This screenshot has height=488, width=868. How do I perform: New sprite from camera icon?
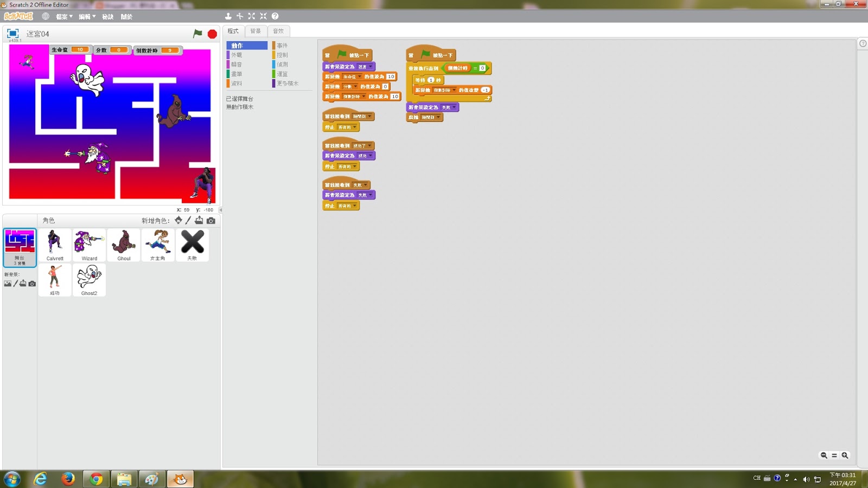211,221
